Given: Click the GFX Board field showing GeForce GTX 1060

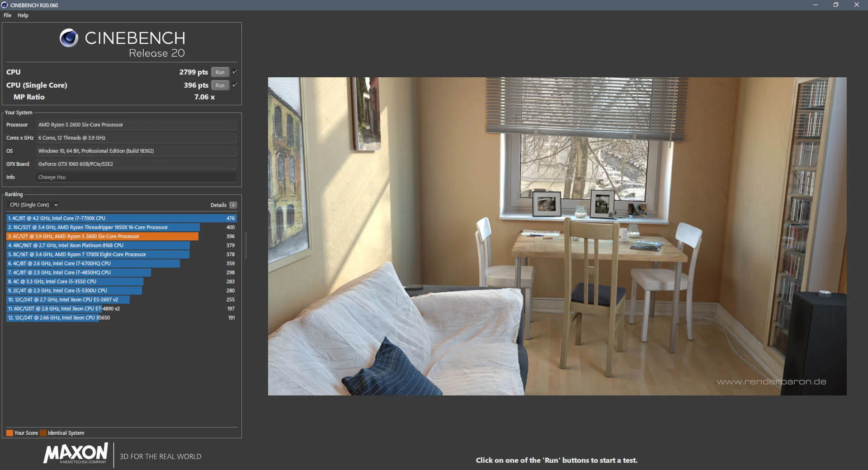Looking at the screenshot, I should click(136, 164).
